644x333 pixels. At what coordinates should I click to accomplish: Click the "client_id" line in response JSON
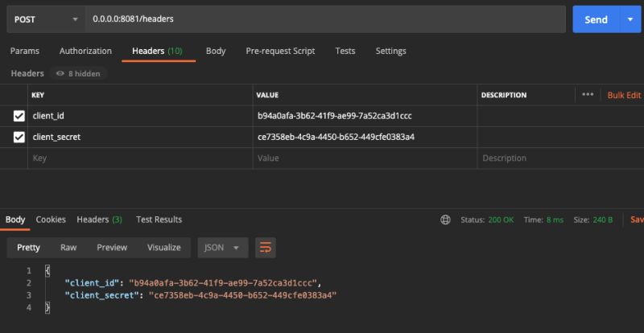tap(192, 283)
